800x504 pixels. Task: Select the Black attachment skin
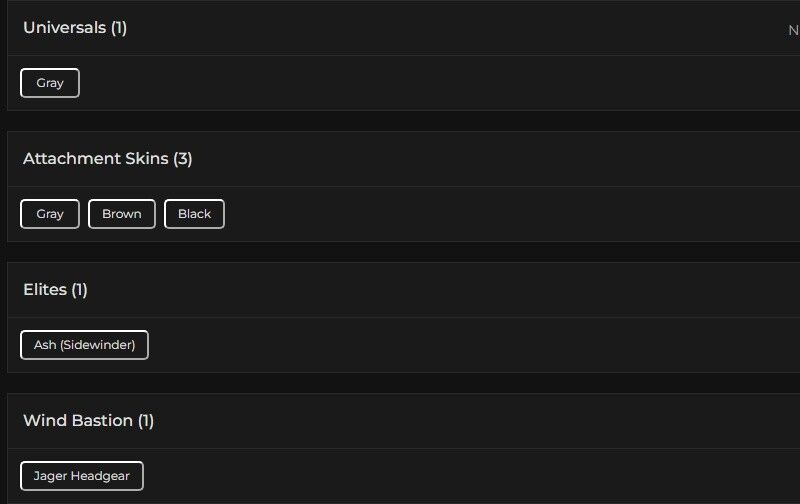[x=194, y=214]
